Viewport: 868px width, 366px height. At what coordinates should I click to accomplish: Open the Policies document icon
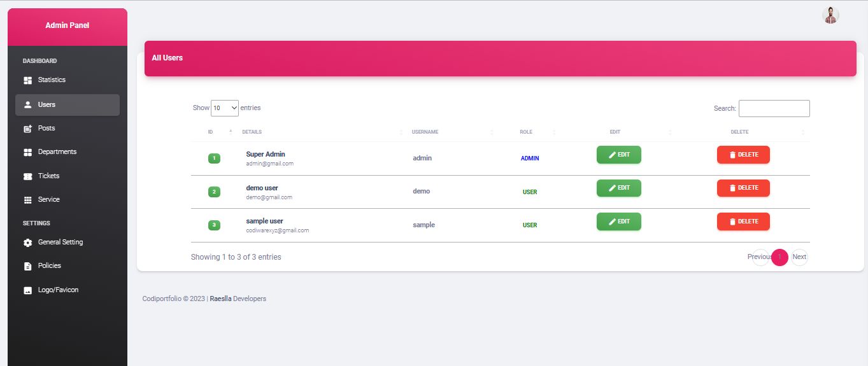(x=27, y=266)
